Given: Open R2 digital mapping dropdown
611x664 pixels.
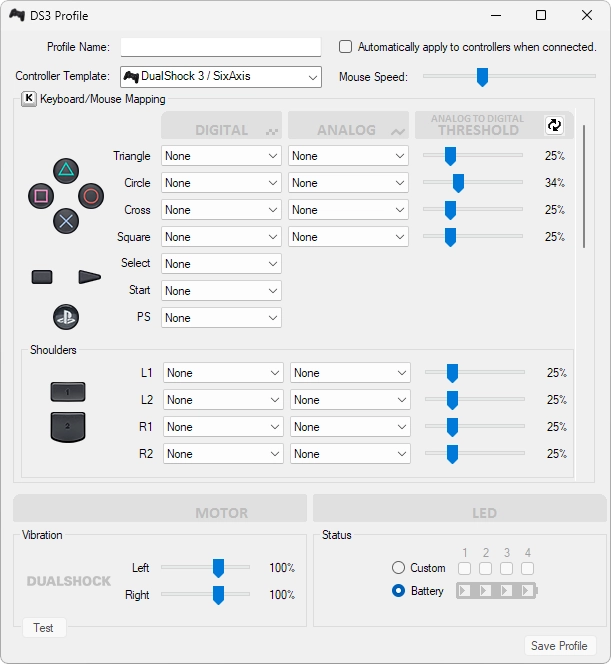Looking at the screenshot, I should pos(223,454).
